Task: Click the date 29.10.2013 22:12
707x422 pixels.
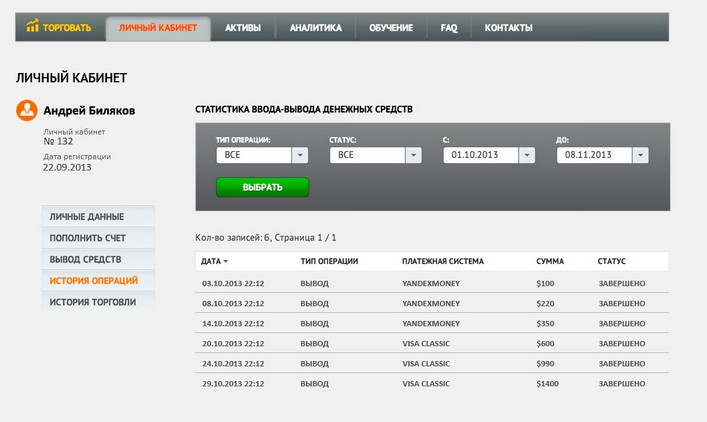Action: [233, 384]
